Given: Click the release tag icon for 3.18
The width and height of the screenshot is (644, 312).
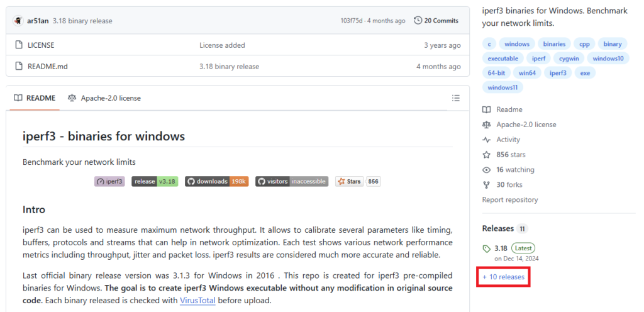Looking at the screenshot, I should 486,248.
